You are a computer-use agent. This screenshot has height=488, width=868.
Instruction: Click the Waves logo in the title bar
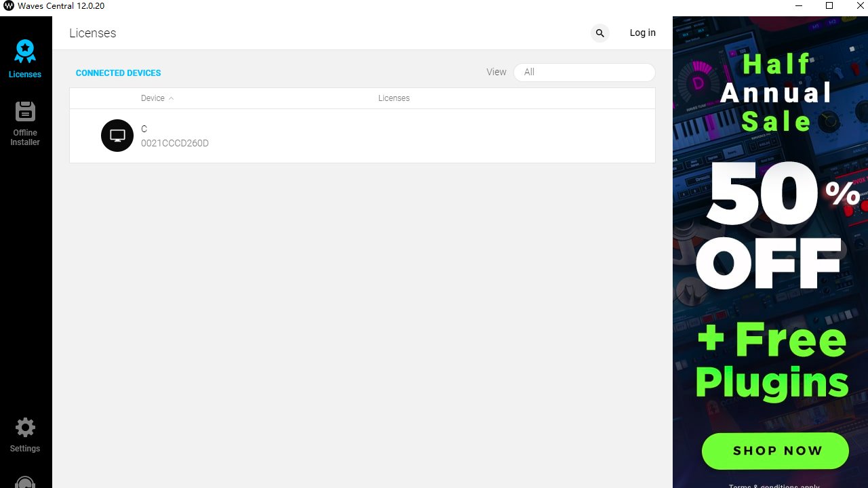click(9, 6)
